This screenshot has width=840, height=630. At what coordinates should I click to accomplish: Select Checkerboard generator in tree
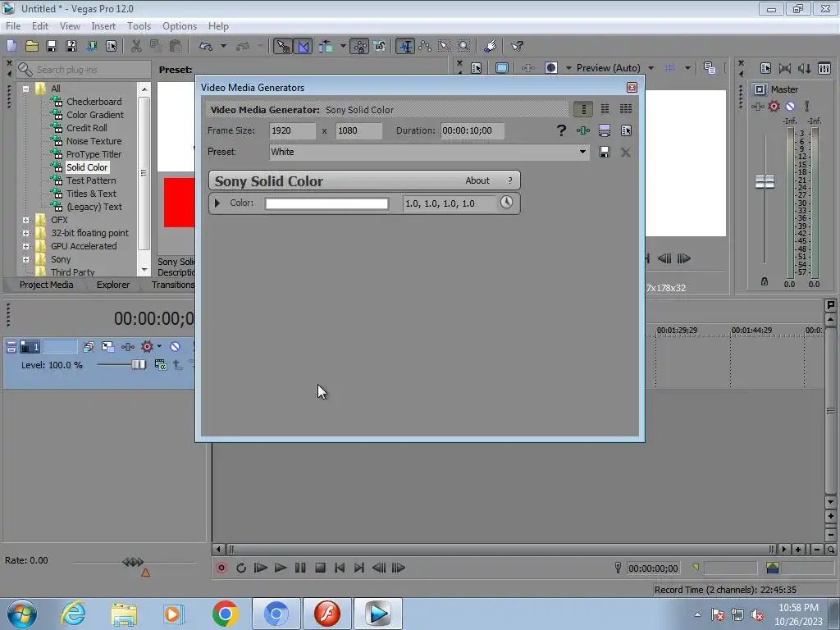(94, 101)
